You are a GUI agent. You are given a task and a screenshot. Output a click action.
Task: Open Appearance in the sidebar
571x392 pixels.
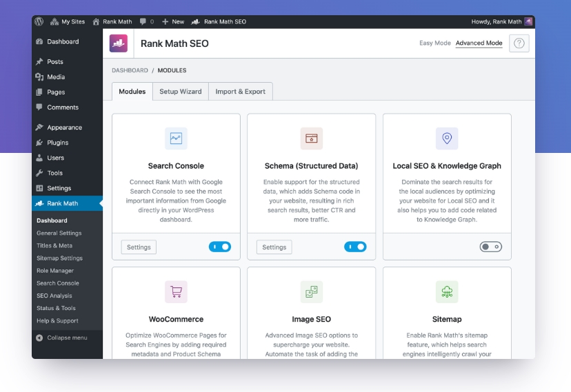67,127
